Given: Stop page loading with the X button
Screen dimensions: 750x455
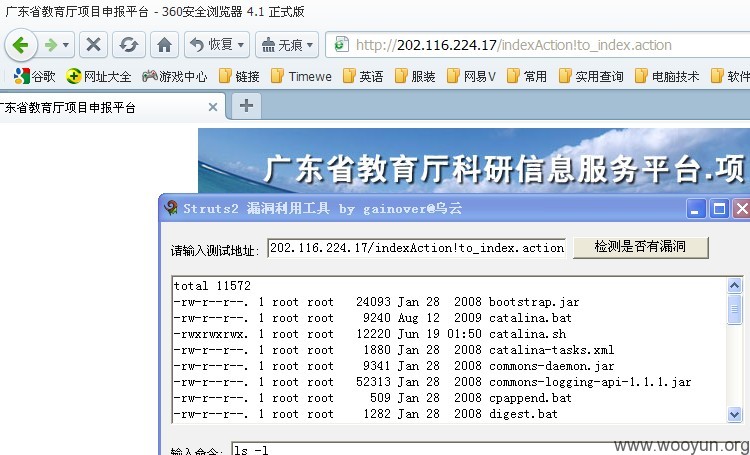Looking at the screenshot, I should 93,45.
